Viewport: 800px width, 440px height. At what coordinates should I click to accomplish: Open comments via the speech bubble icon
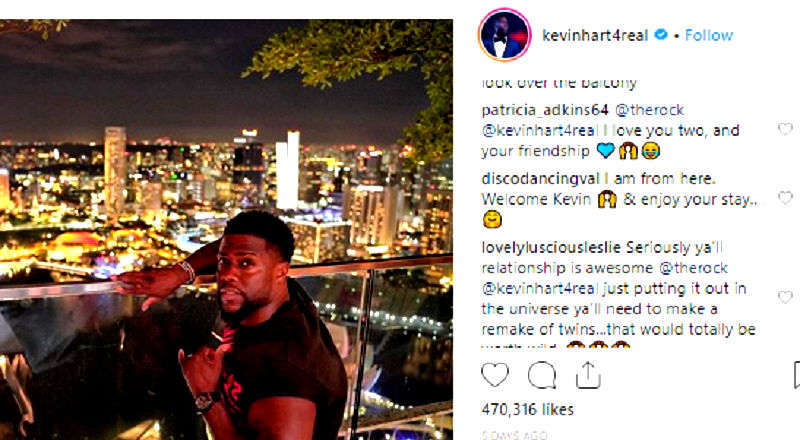541,375
